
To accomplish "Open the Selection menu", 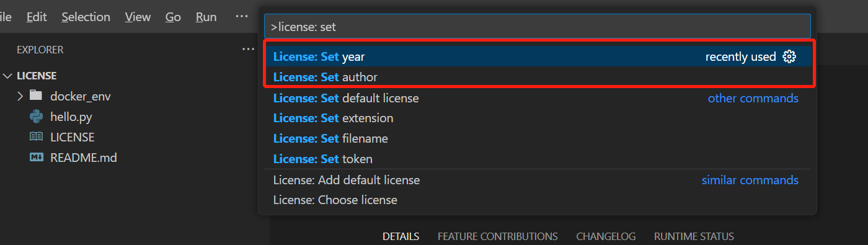I will [x=86, y=17].
